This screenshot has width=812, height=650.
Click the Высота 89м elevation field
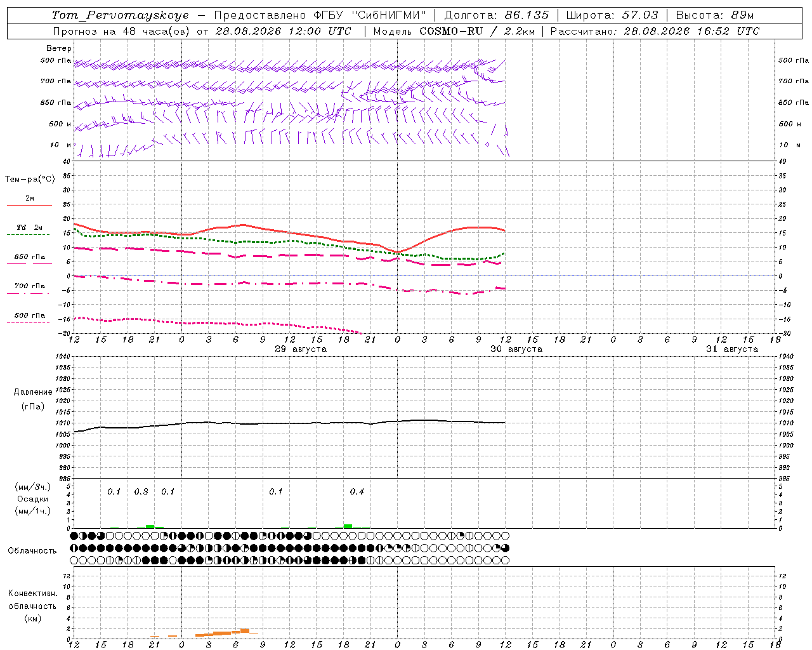point(715,15)
